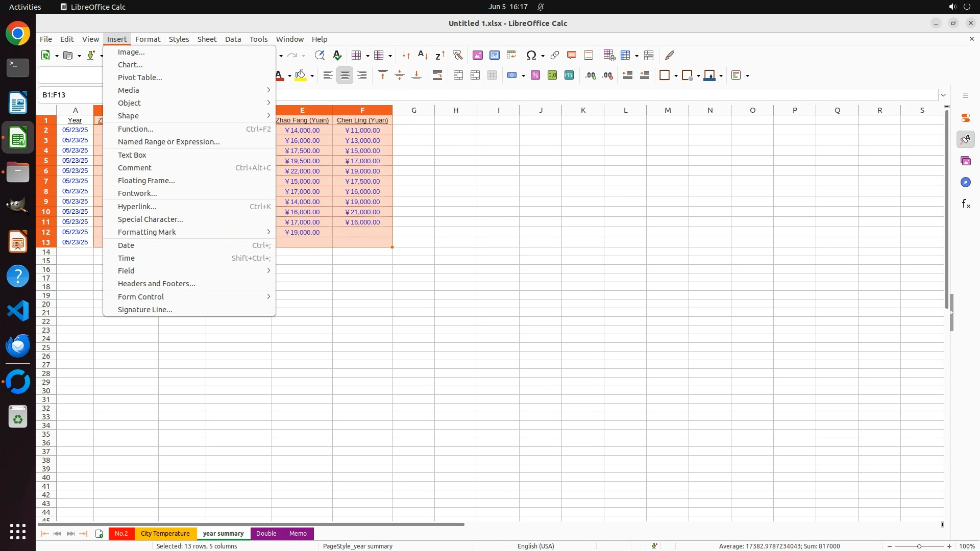980x551 pixels.
Task: Open the Navigator sidebar panel
Action: pos(966,183)
